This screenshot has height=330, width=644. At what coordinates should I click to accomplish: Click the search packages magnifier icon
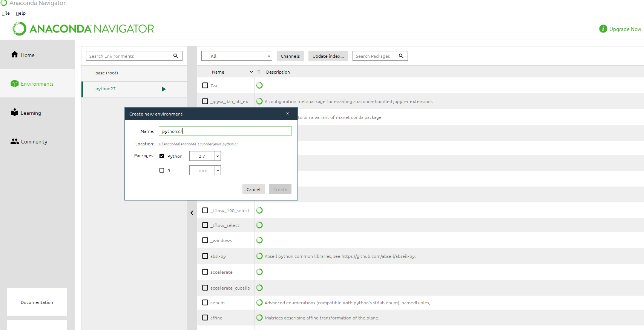[401, 56]
